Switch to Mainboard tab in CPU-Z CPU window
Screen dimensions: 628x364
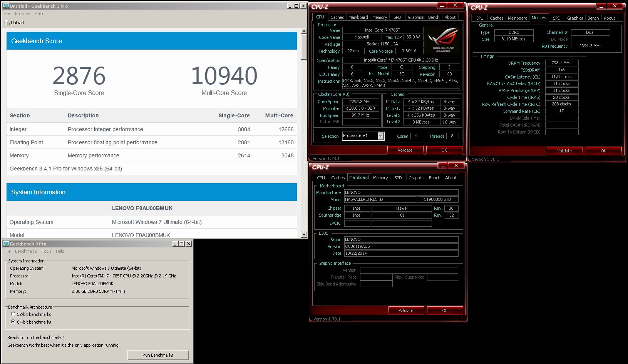click(x=358, y=17)
